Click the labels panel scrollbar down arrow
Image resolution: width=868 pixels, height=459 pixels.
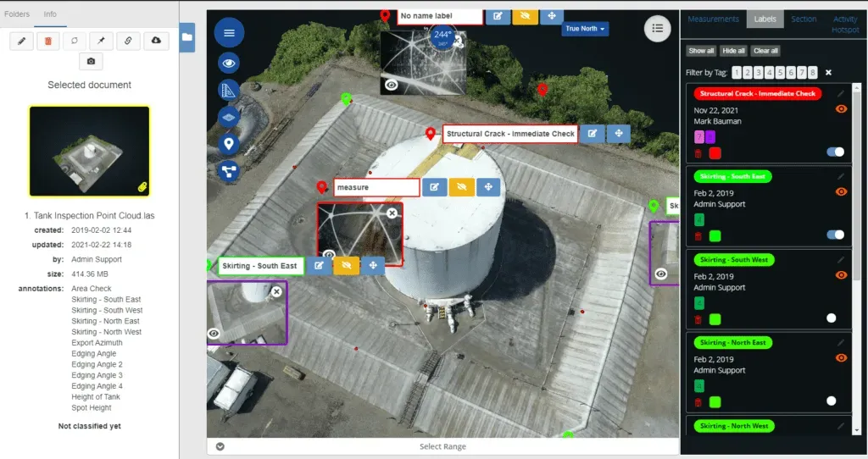pyautogui.click(x=857, y=430)
